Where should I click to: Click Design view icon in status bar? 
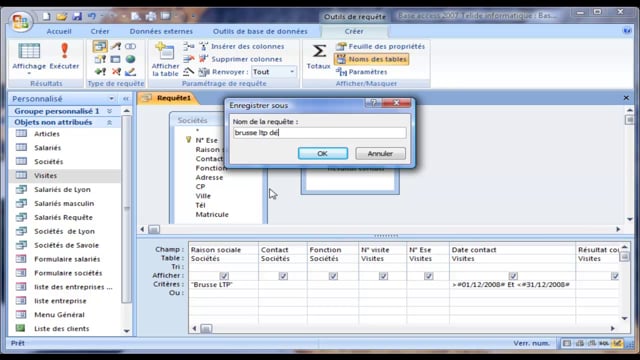[x=617, y=343]
